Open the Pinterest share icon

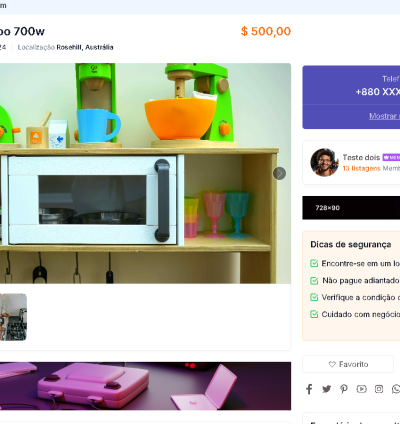(344, 389)
